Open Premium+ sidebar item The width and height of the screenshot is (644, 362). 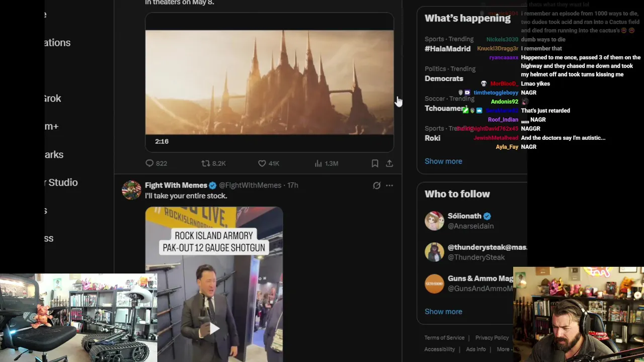(51, 127)
